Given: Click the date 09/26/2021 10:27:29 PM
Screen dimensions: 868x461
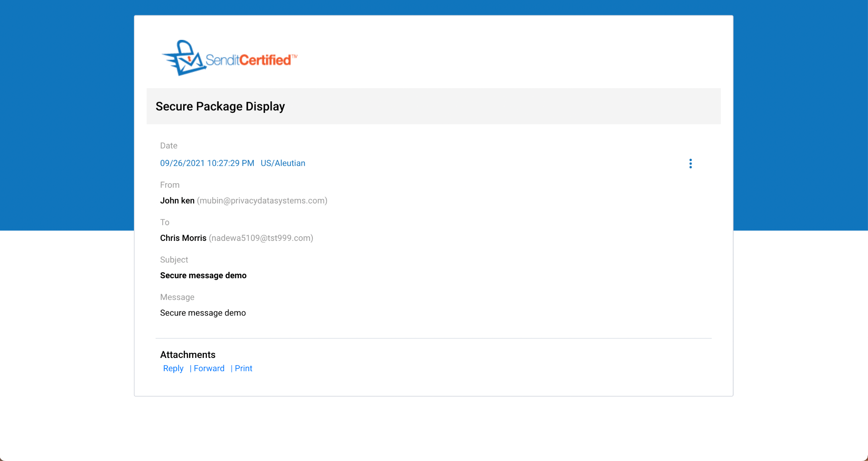Looking at the screenshot, I should pos(207,163).
